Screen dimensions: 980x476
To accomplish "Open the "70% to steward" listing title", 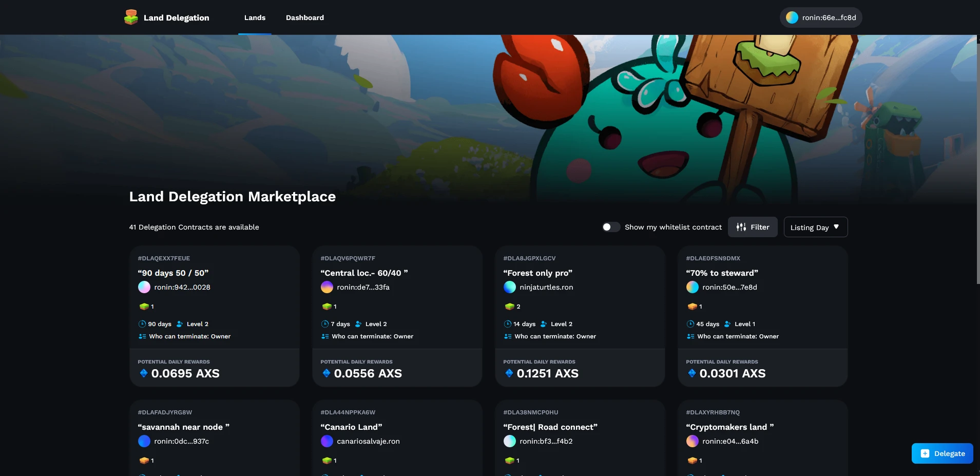I will (722, 273).
